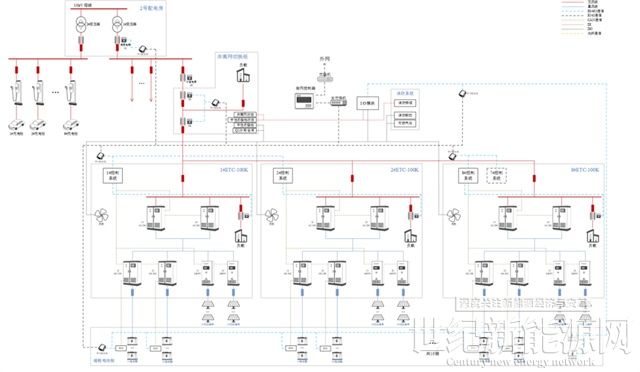Click the factory load icon in the grid switch cabinet

[243, 76]
